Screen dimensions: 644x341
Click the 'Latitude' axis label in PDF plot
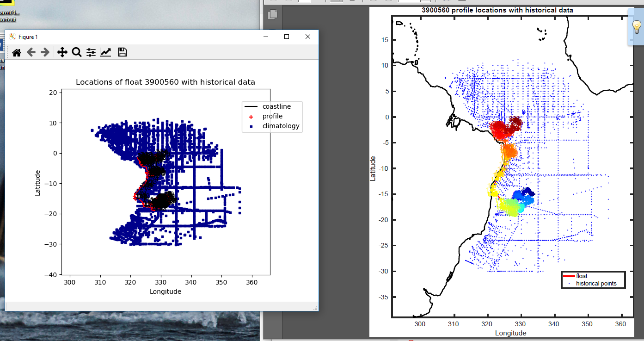373,168
